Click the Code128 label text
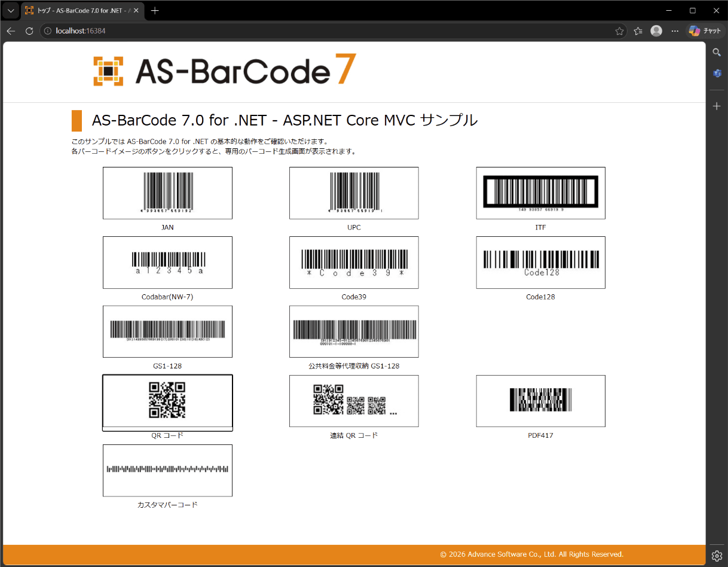Screen dimensions: 728x567 (x=540, y=297)
